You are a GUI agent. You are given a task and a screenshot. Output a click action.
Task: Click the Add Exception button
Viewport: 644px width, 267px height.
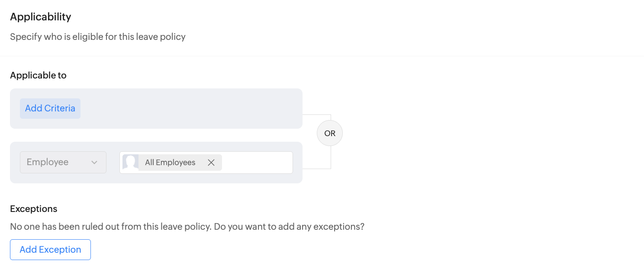point(50,250)
